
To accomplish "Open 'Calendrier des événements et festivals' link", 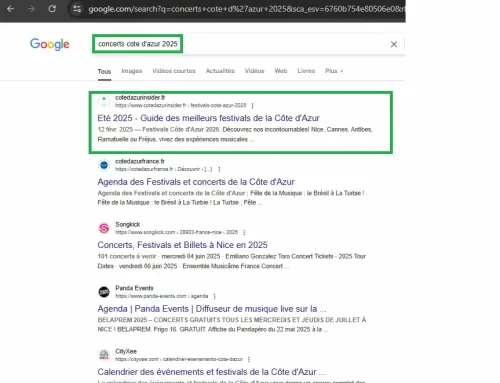I will (211, 372).
